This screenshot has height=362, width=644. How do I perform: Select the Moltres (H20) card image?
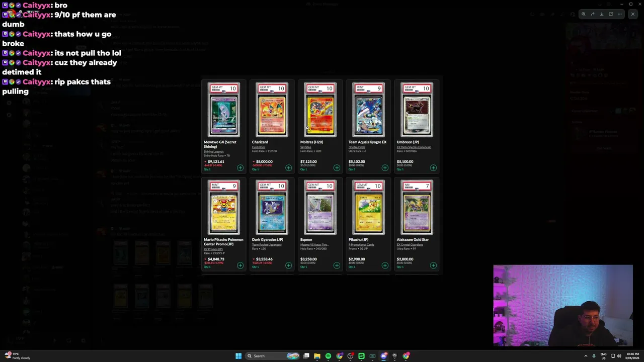[320, 110]
